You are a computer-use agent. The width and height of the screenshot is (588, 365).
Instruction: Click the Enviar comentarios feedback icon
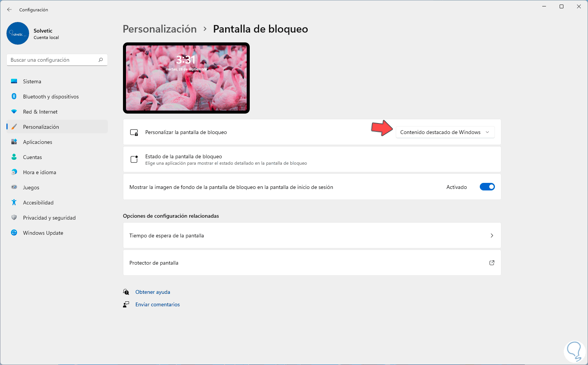click(x=126, y=304)
